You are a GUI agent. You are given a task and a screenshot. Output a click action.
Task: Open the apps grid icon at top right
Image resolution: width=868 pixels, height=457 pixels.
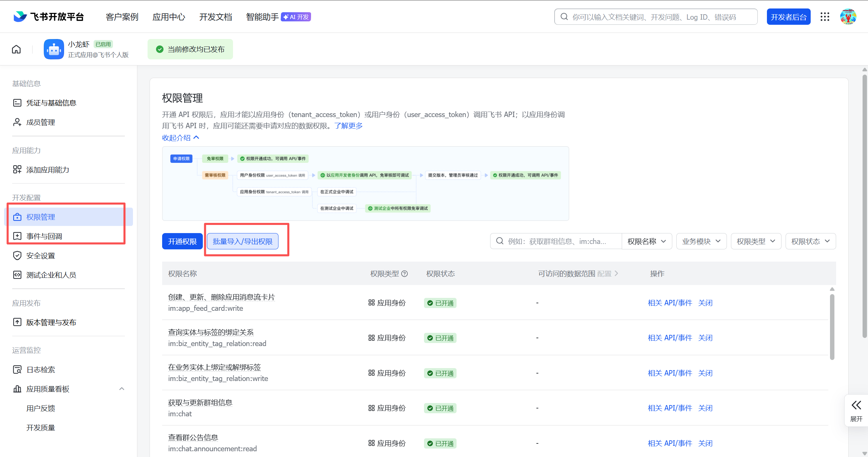point(825,17)
